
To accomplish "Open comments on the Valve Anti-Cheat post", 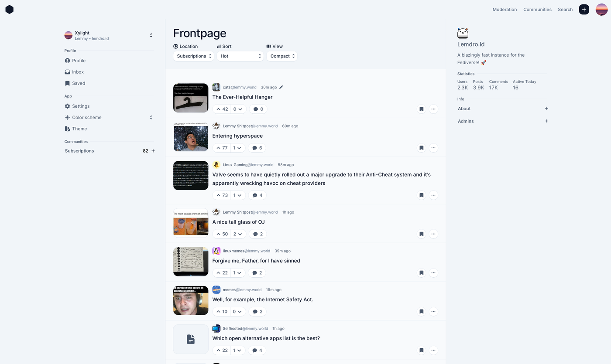I will [257, 195].
